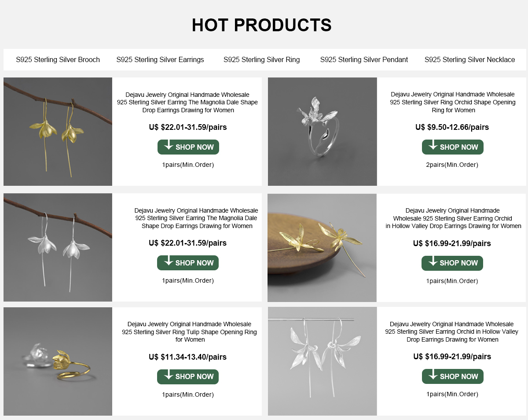Switch to S925 Sterling Silver Ring tab
Screen dimensions: 528x420
point(261,59)
